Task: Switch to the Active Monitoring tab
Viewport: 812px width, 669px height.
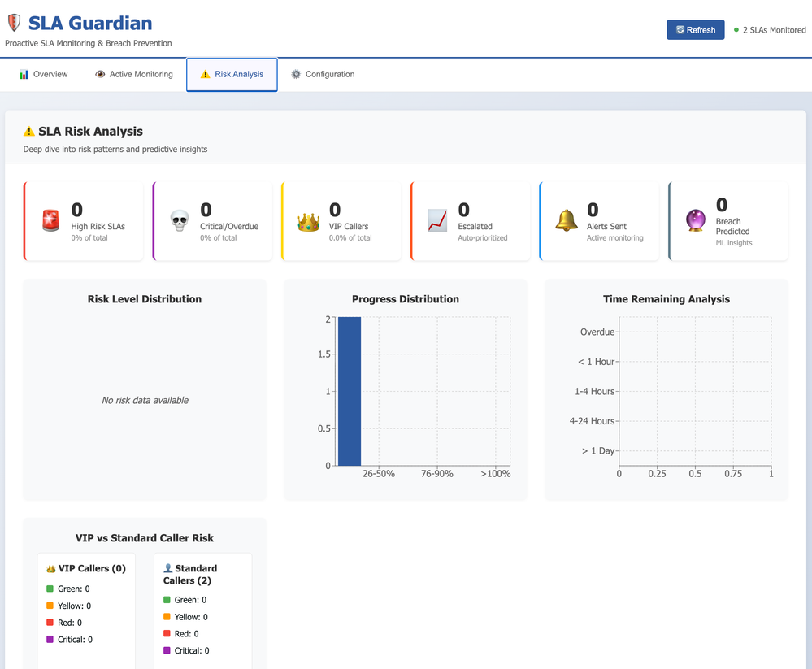Action: [133, 74]
